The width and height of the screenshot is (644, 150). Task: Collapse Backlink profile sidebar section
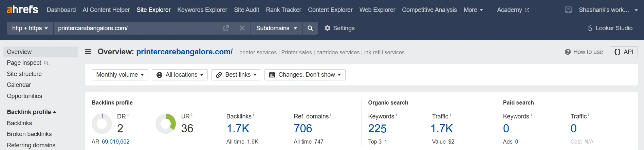(31, 112)
